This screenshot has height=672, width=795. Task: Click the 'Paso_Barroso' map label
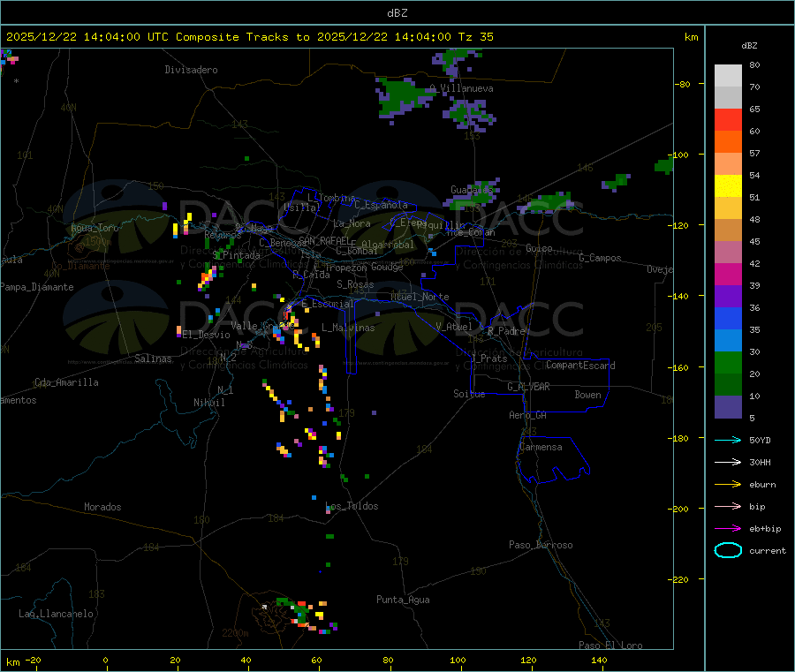click(x=541, y=545)
